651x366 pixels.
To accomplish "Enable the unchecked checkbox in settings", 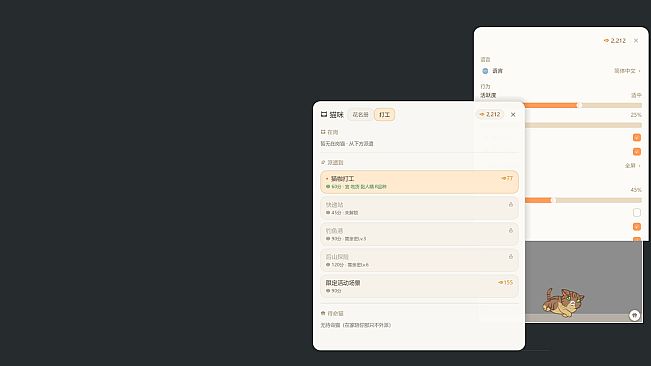I will point(636,212).
